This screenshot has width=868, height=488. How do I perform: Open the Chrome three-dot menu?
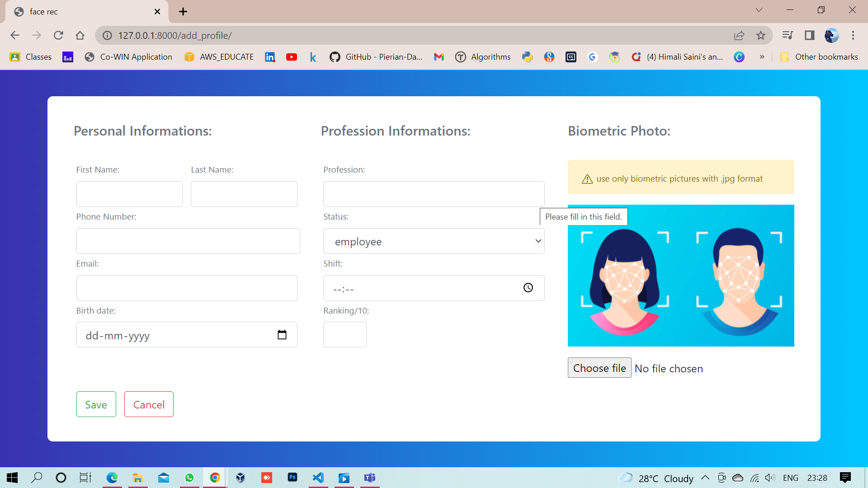coord(854,35)
